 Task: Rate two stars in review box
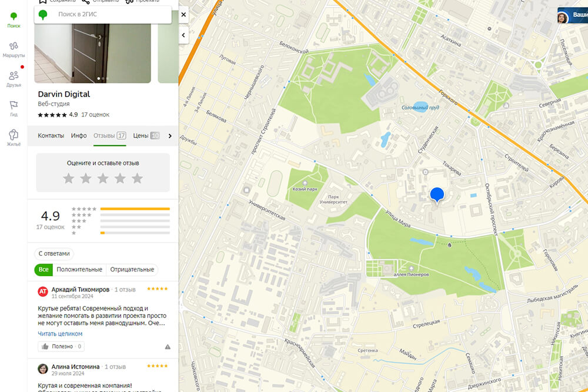click(86, 179)
